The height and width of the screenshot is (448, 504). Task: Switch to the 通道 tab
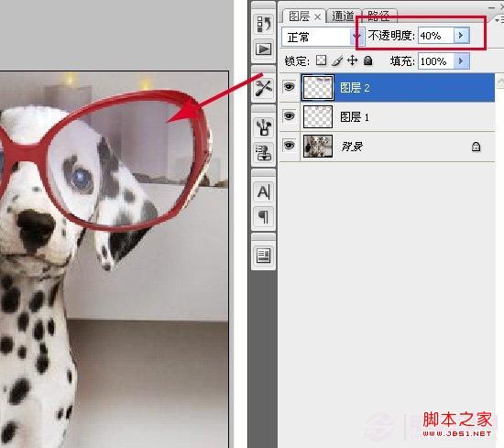click(343, 16)
